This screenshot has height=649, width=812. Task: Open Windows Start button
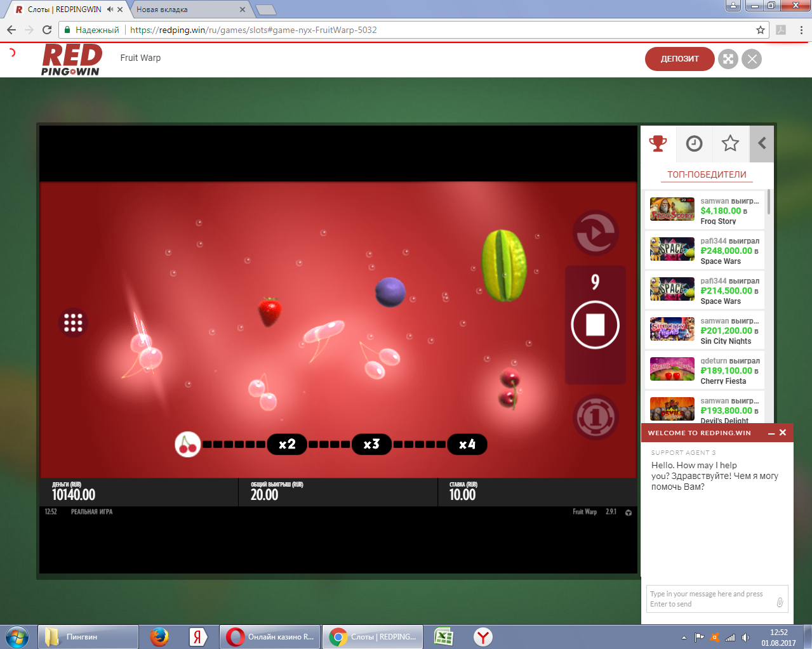(x=17, y=637)
